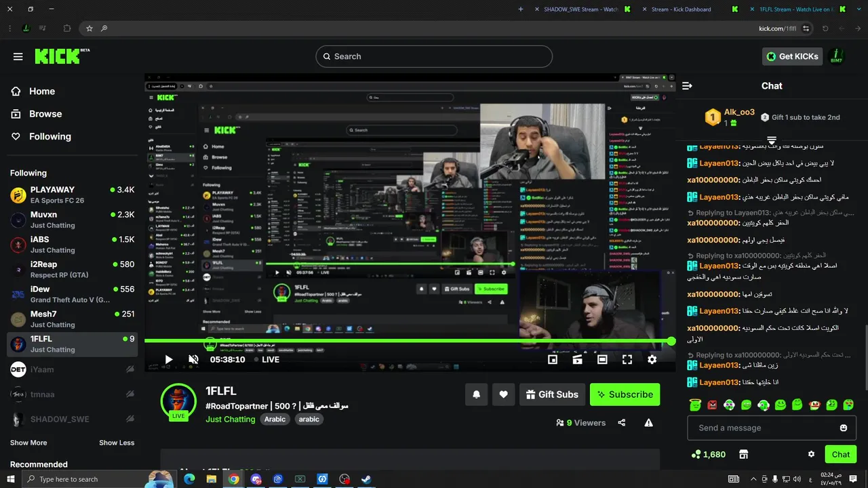
Task: Open iABS channel in Following list
Action: point(72,245)
